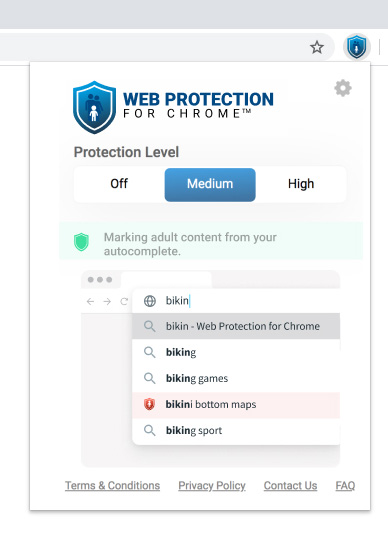Open the Privacy Policy link
The image size is (388, 535).
212,486
